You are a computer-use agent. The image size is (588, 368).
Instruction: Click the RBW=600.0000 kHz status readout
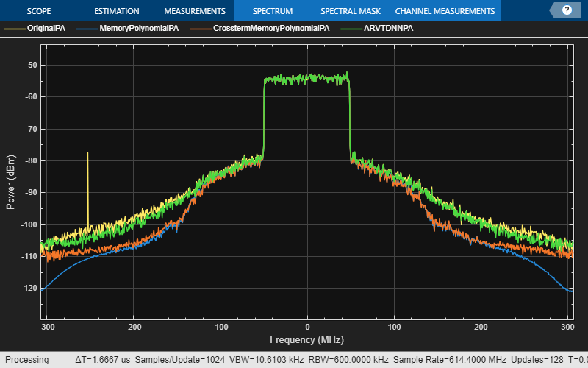348,360
